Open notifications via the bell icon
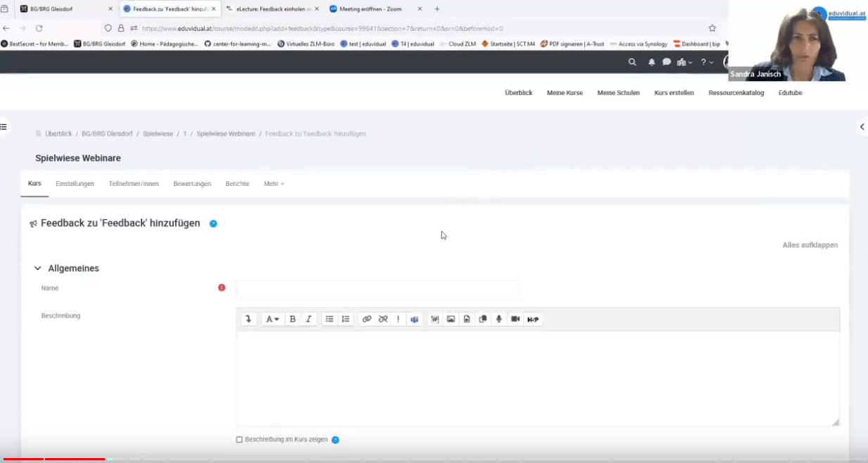The height and width of the screenshot is (463, 868). pyautogui.click(x=651, y=62)
